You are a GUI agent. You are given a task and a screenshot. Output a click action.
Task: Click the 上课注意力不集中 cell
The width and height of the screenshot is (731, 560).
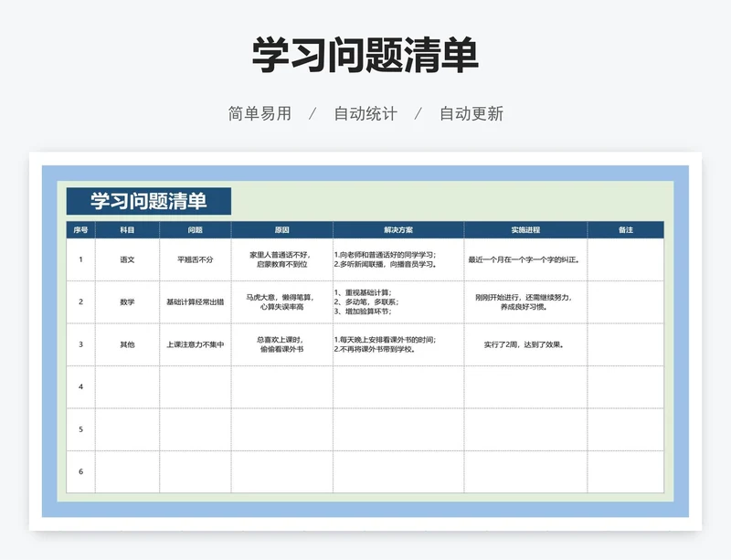[x=196, y=344]
